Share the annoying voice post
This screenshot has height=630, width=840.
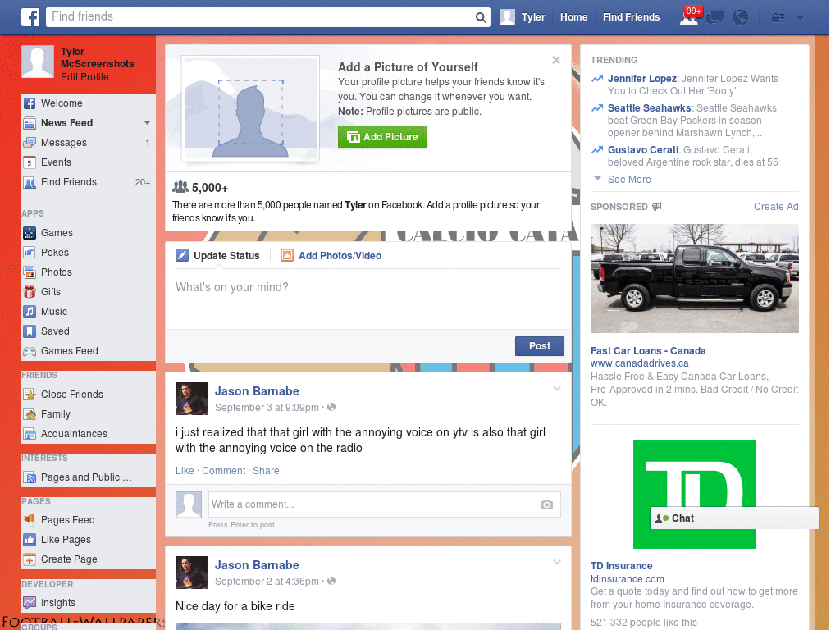pos(266,471)
